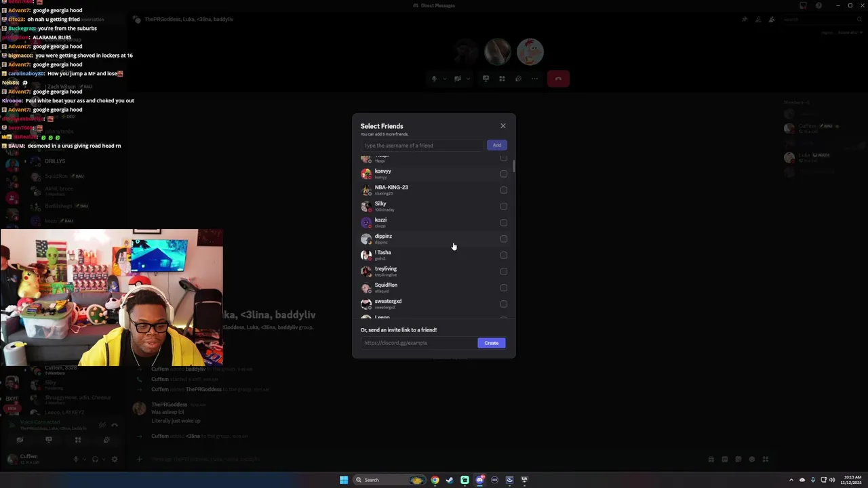This screenshot has width=868, height=488.
Task: Click the discord.gg invite link field
Action: pyautogui.click(x=418, y=343)
